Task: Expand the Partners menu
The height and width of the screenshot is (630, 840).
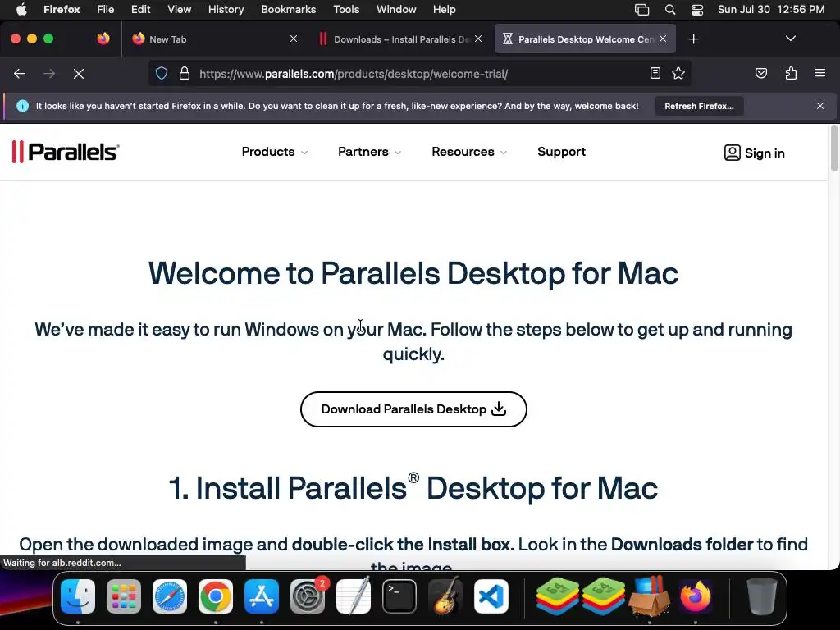Action: coord(369,152)
